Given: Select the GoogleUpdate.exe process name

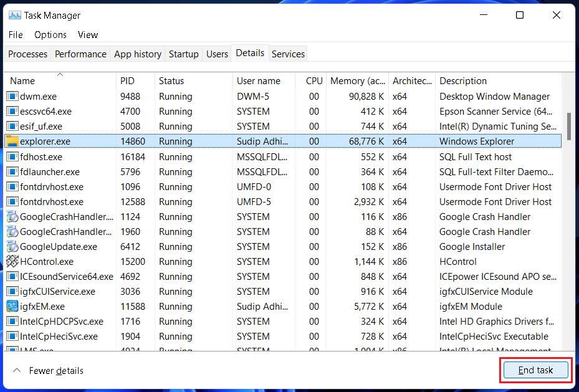Looking at the screenshot, I should pyautogui.click(x=59, y=247).
